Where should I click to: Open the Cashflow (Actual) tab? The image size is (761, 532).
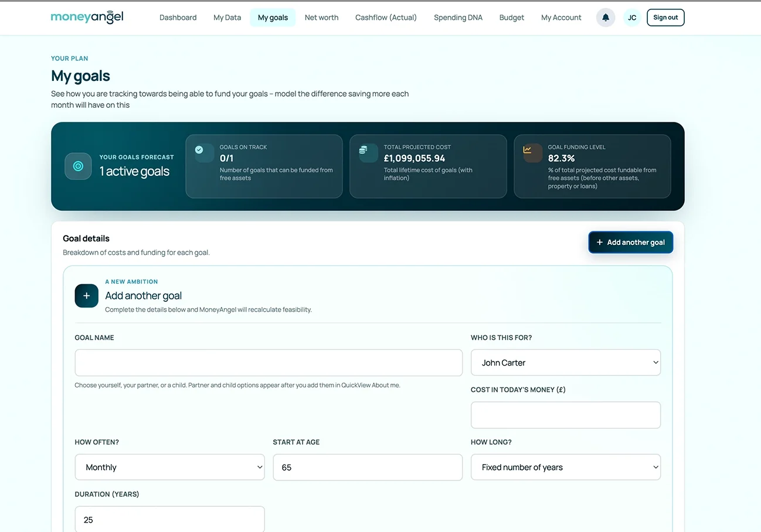coord(386,18)
